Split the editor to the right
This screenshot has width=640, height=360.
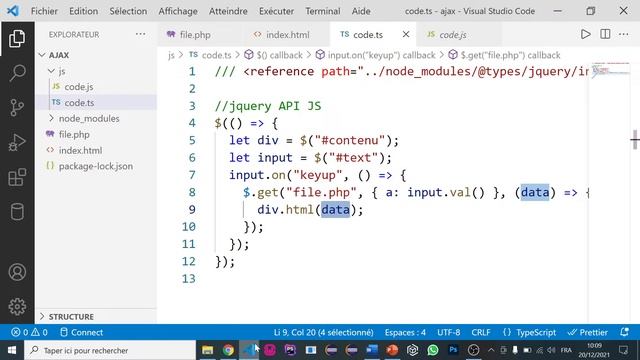tap(605, 34)
